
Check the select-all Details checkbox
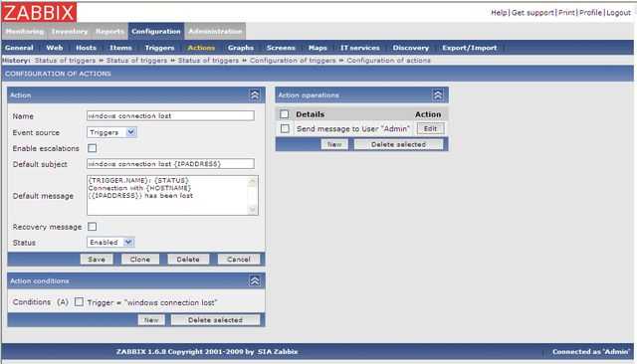(x=285, y=114)
